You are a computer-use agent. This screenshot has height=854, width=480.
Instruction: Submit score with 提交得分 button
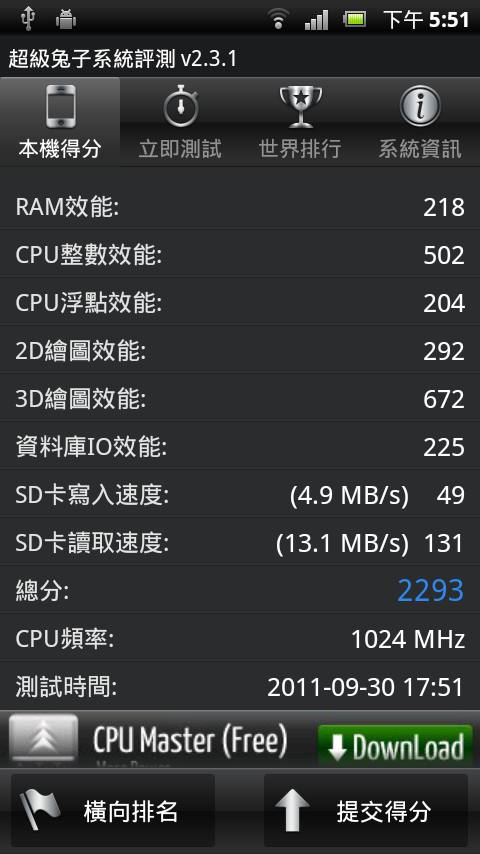366,810
